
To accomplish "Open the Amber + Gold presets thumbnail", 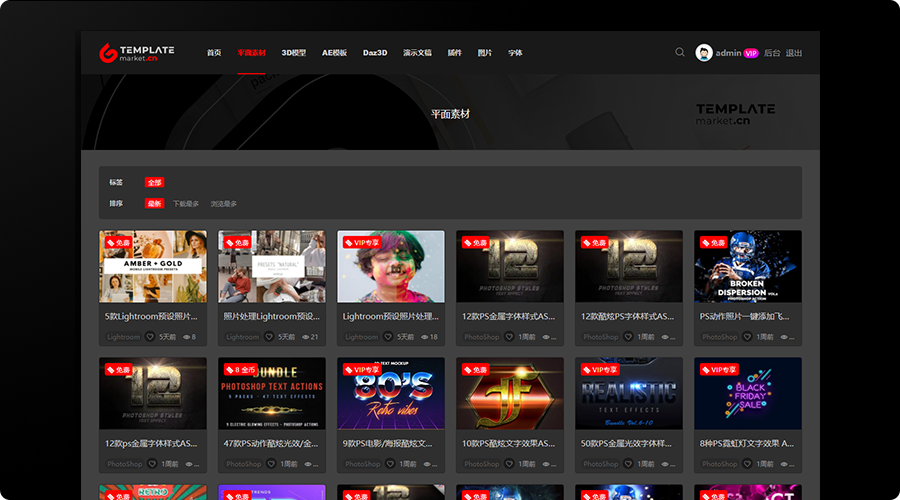I will pyautogui.click(x=153, y=266).
